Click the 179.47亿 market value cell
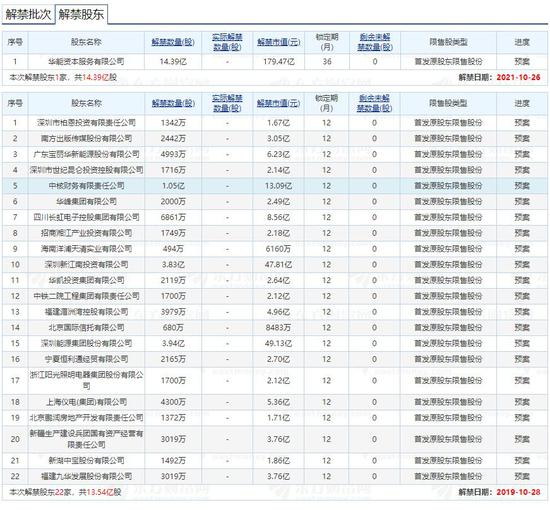The image size is (550, 510). 279,62
